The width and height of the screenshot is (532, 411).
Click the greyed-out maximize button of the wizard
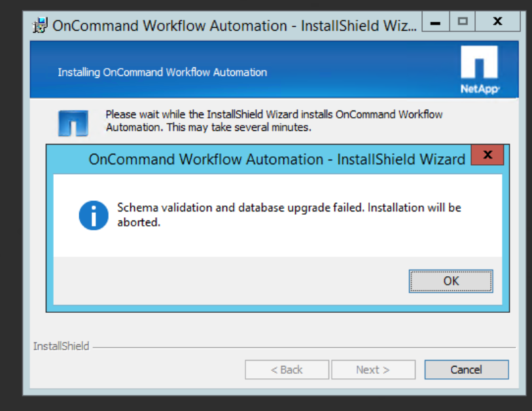point(463,22)
